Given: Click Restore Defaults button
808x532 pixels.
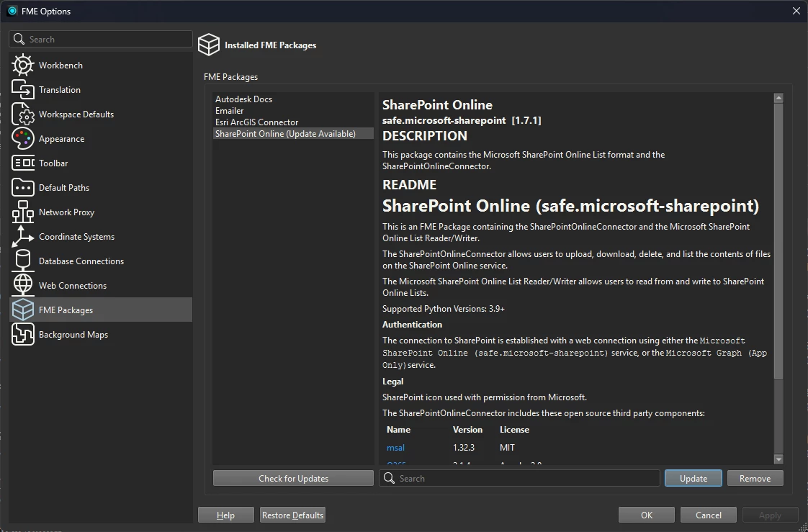Looking at the screenshot, I should click(292, 515).
